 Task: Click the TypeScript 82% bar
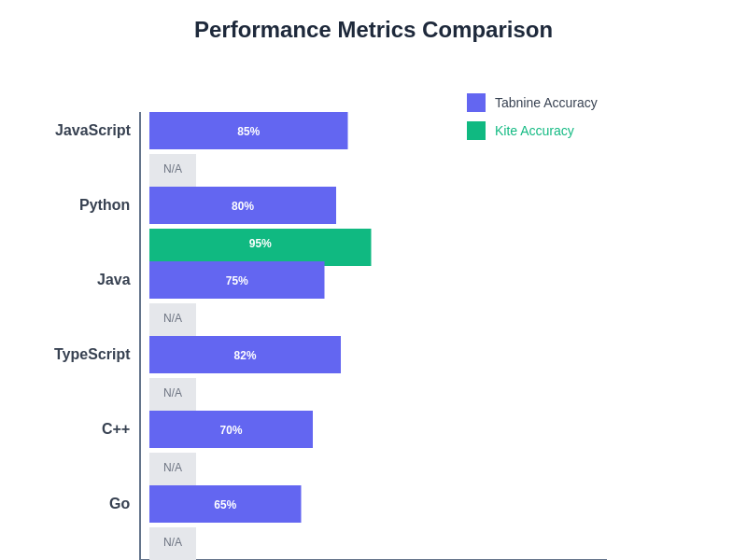(245, 355)
